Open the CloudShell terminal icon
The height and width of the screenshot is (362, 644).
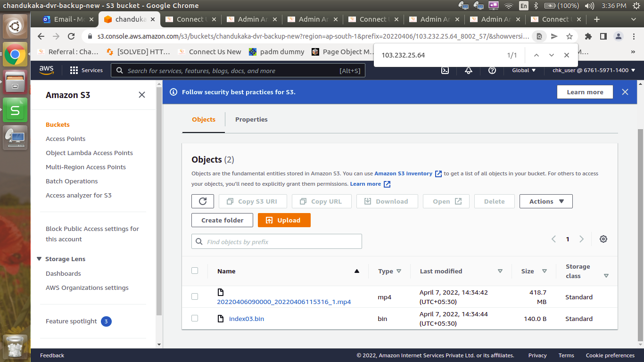pos(445,70)
